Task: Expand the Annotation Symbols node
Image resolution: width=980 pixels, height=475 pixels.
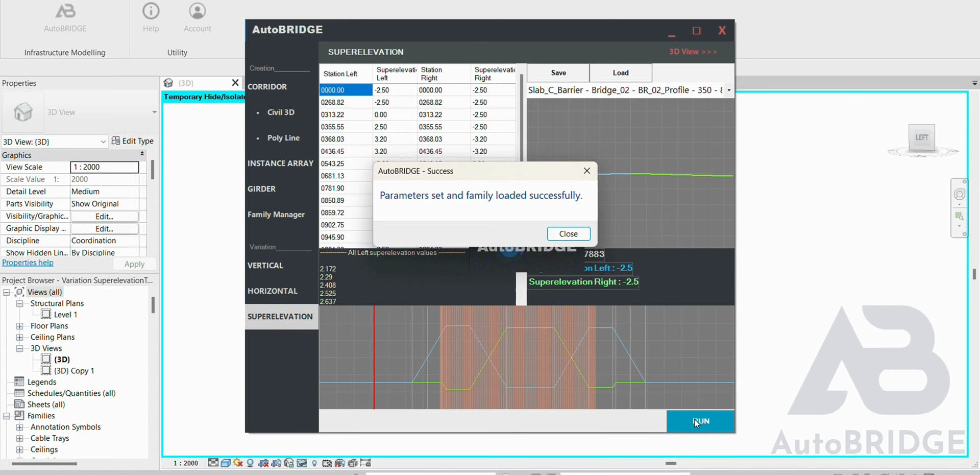Action: (x=19, y=427)
